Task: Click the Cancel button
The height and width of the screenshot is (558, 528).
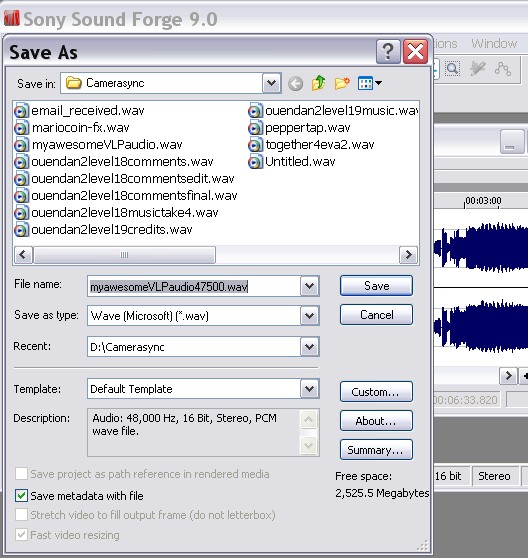Action: (x=376, y=315)
